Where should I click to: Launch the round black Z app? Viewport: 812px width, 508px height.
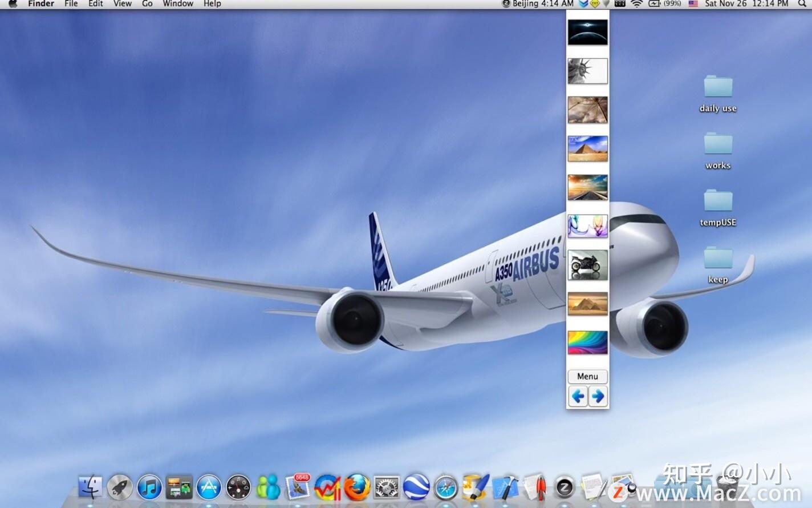tap(565, 487)
